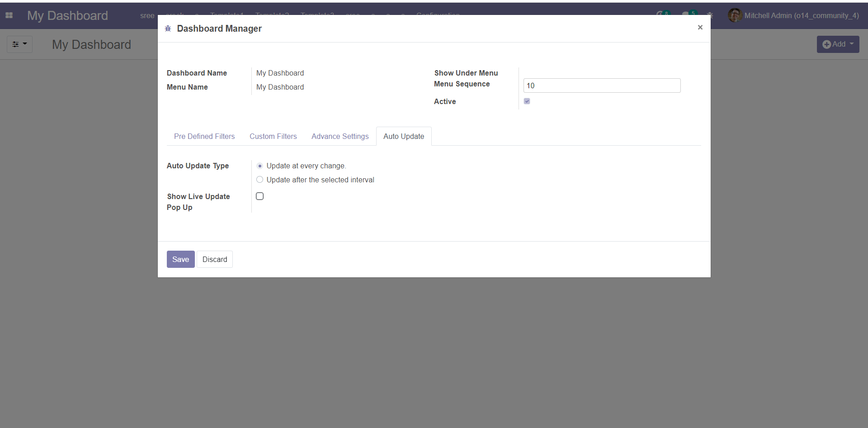
Task: Enable Show Live Update Pop Up
Action: (259, 196)
